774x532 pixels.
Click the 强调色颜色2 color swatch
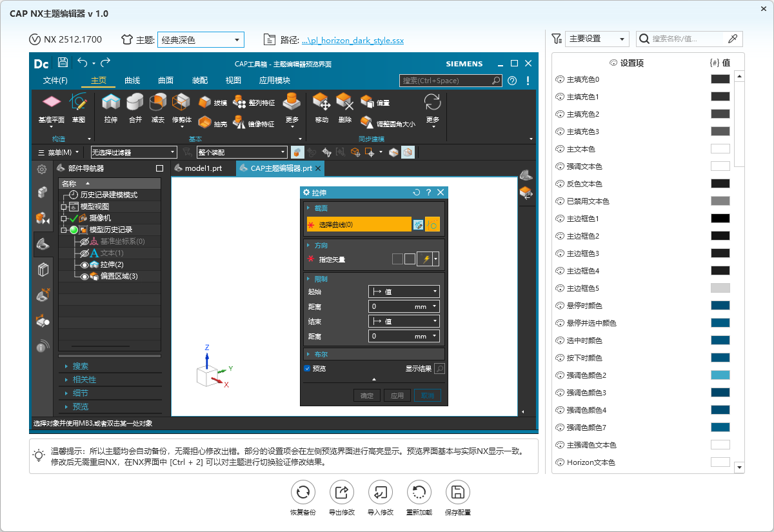point(720,375)
